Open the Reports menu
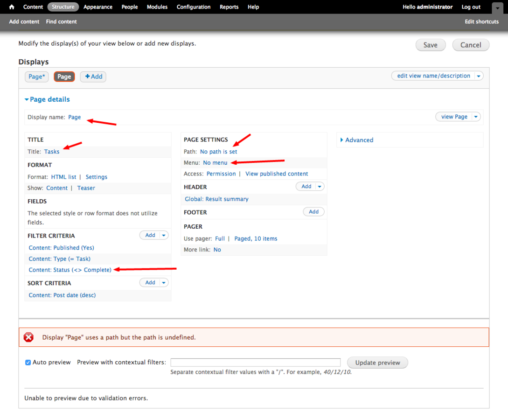The height and width of the screenshot is (420, 508). (229, 7)
